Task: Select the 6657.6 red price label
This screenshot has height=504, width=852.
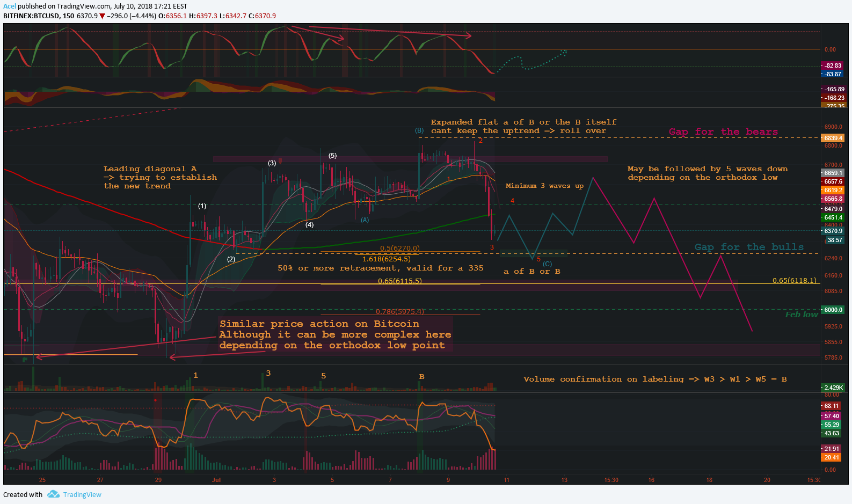Action: [833, 181]
